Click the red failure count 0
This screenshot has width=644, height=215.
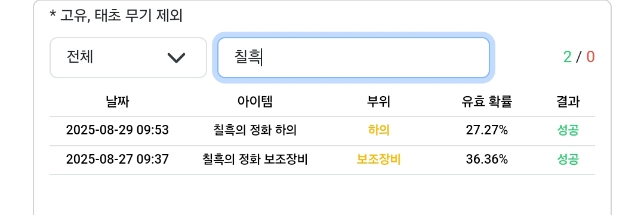590,57
